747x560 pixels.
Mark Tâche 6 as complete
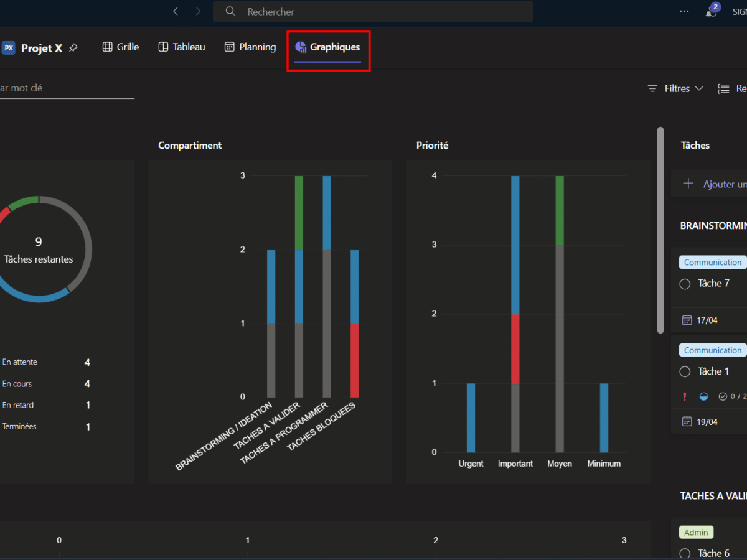[x=685, y=553]
